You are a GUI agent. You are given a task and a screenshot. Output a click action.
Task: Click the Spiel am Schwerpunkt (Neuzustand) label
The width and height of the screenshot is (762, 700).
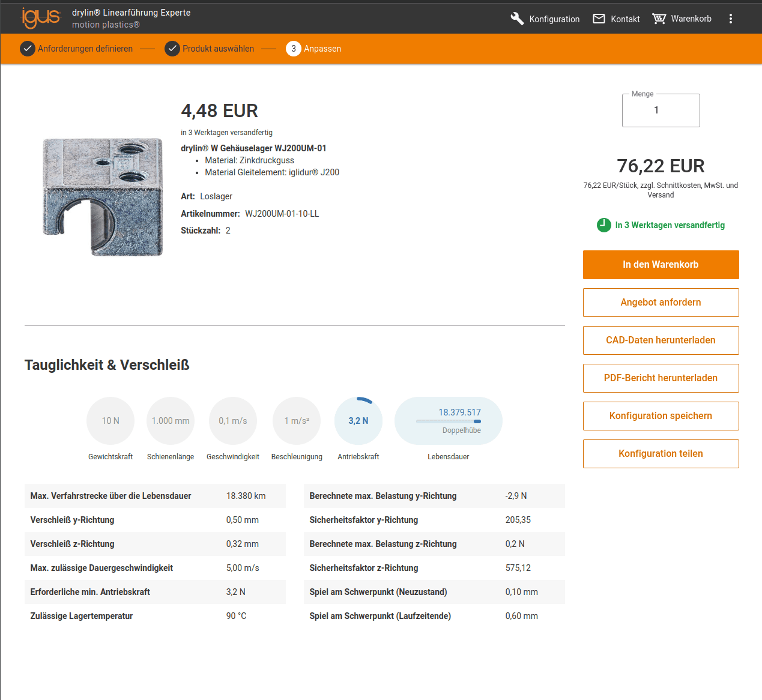coord(378,592)
